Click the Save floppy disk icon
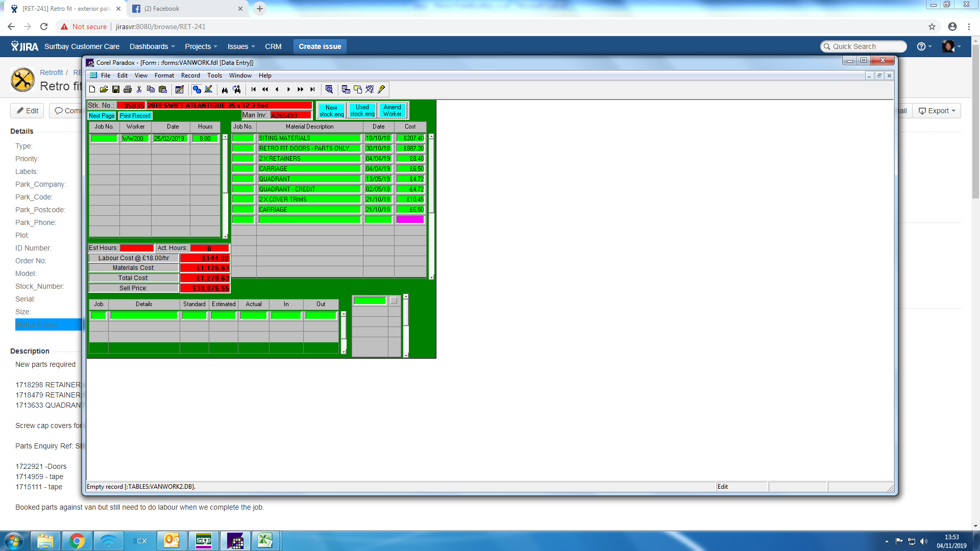The width and height of the screenshot is (980, 551). tap(116, 89)
